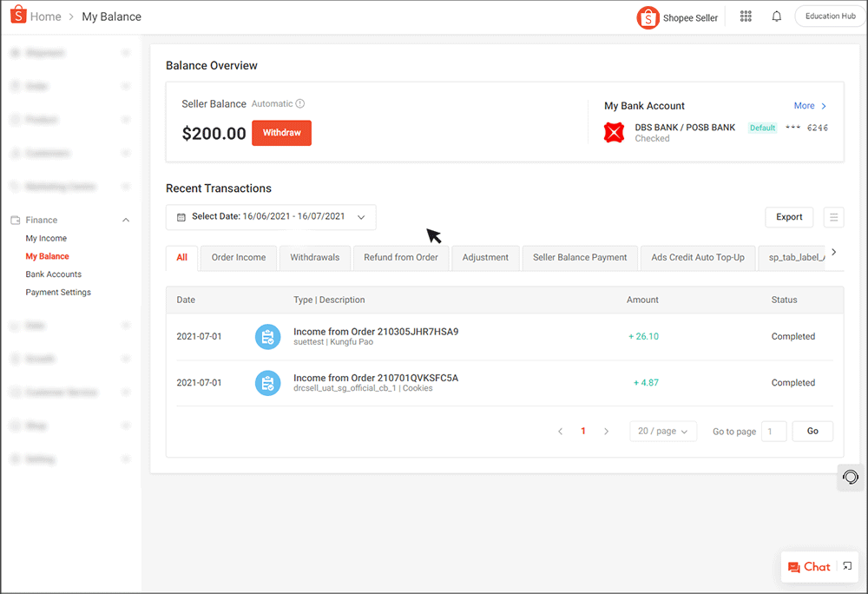Open the apps grid menu

tap(746, 16)
